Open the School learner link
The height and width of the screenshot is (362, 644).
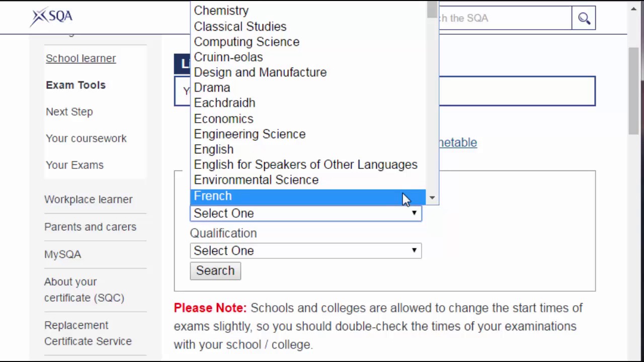tap(80, 58)
